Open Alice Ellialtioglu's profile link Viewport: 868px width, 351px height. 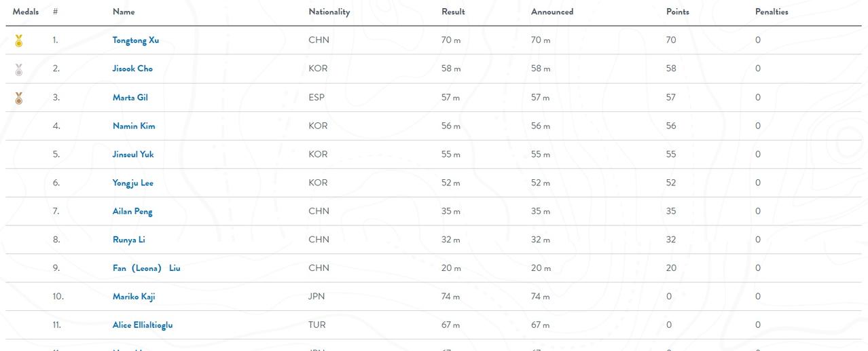pyautogui.click(x=143, y=325)
